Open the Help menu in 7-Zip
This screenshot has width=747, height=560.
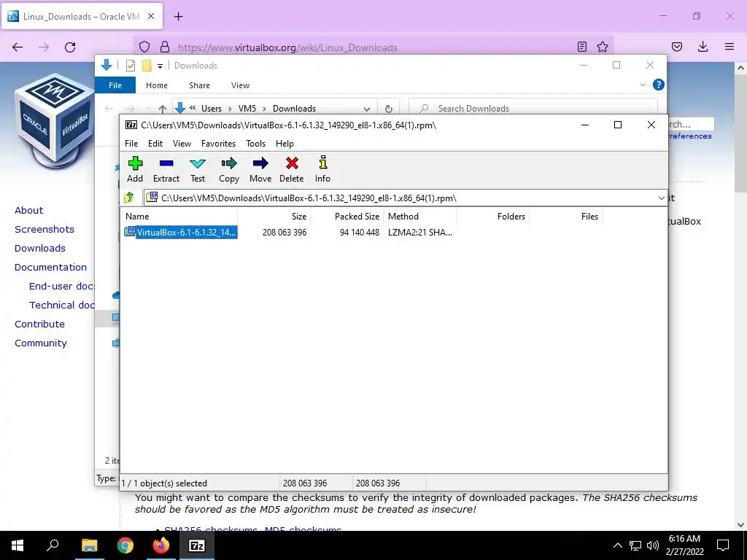click(x=285, y=144)
